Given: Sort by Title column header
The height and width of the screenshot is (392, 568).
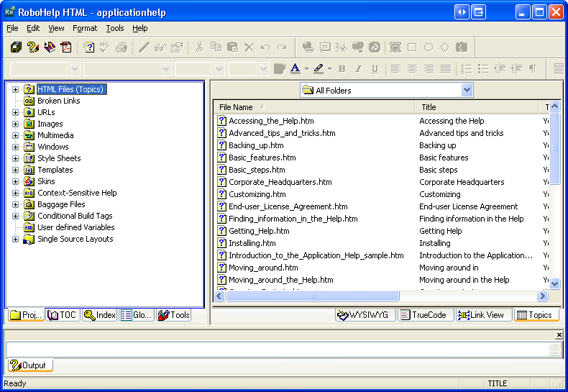Looking at the screenshot, I should [x=477, y=107].
